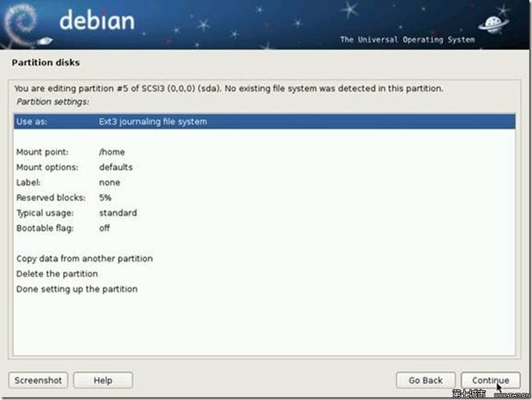Select the 'Typical usage: standard' row
532x400 pixels.
(264, 213)
